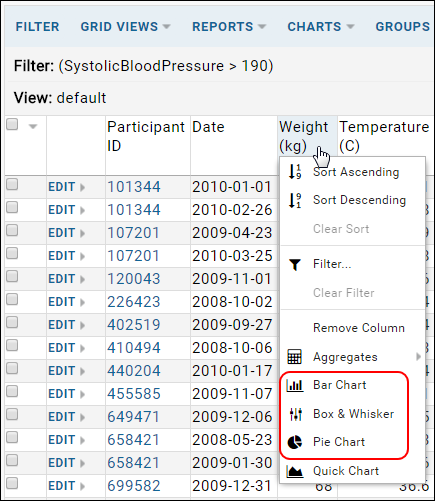
Task: Click the Pie Chart icon
Action: [x=295, y=442]
